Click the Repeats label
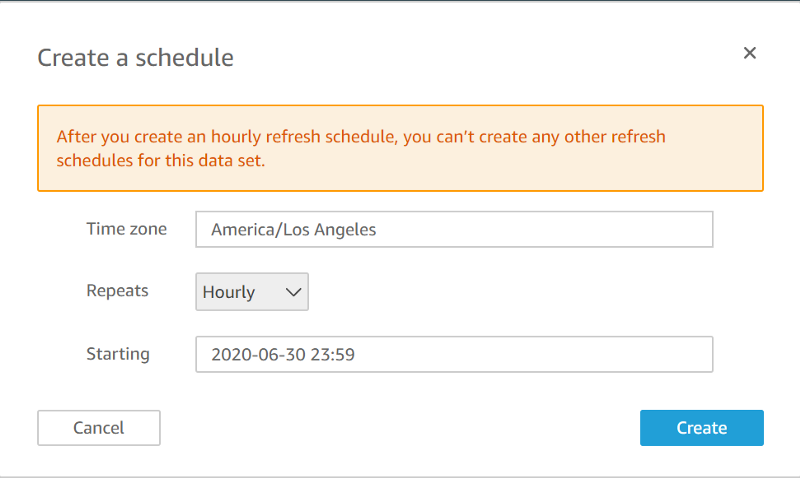Viewport: 800px width, 478px height. 117,291
